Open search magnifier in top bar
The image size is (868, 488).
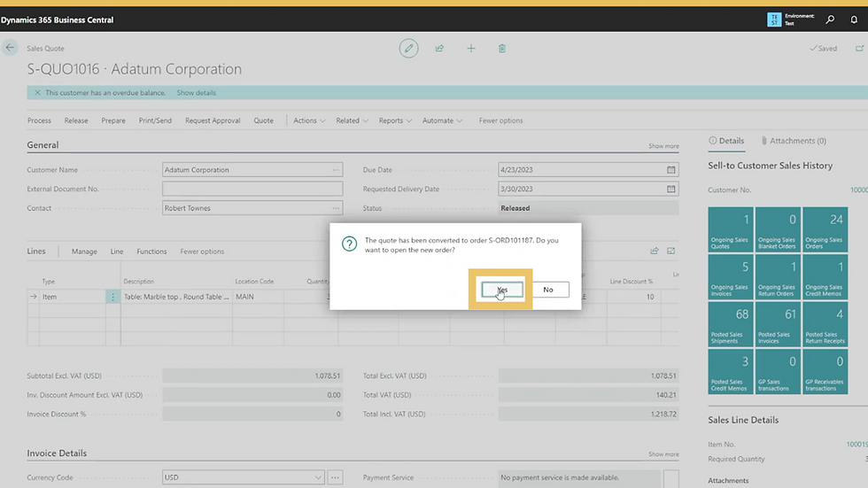(830, 19)
